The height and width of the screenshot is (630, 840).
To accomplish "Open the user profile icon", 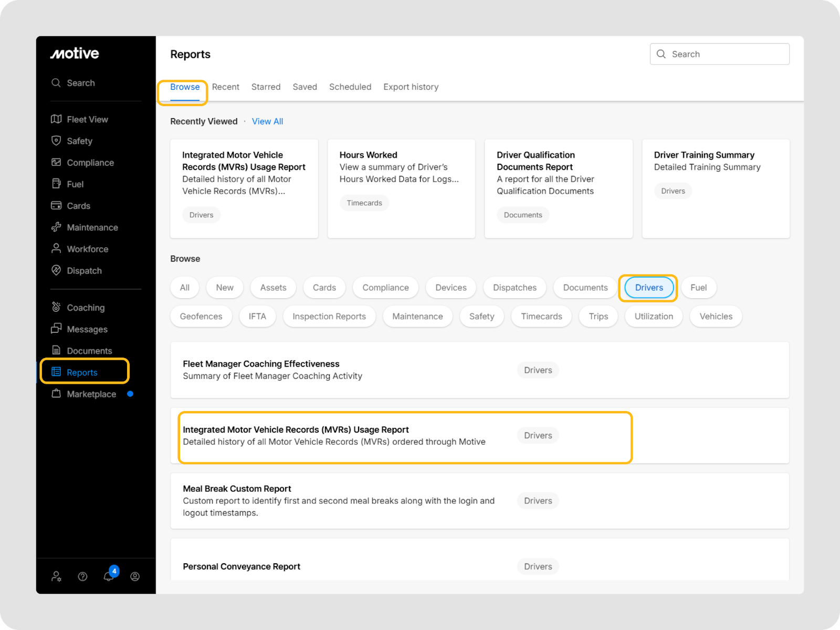I will (135, 576).
